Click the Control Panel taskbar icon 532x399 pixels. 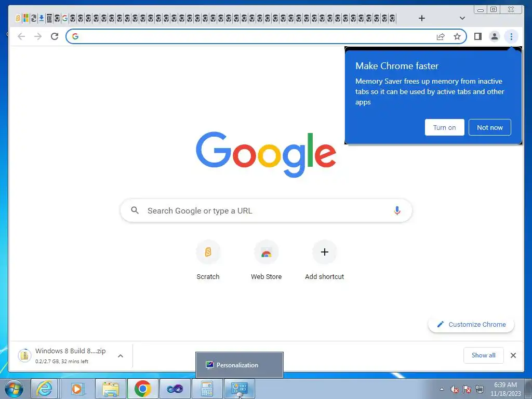coord(239,389)
